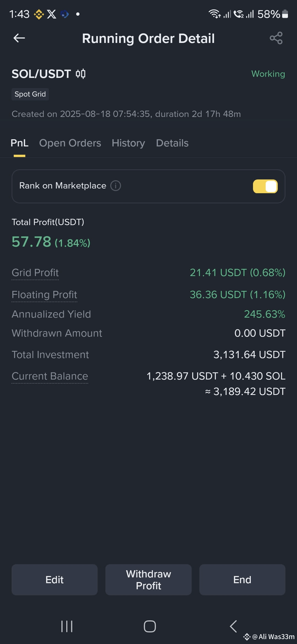Screen dimensions: 297x644
Task: Select the PnL tab
Action: click(x=20, y=143)
